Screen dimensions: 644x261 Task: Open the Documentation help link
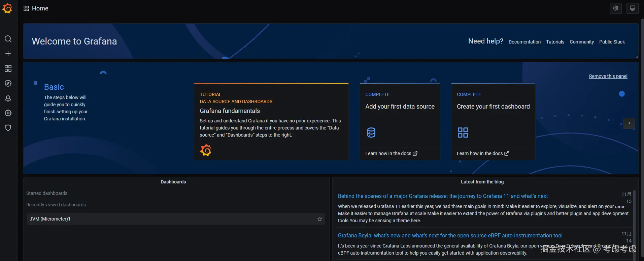click(524, 42)
